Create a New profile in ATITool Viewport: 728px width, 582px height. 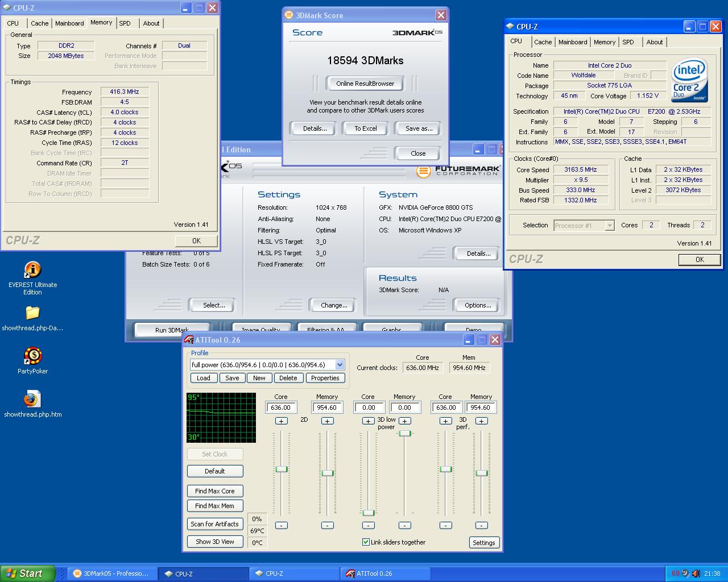259,378
